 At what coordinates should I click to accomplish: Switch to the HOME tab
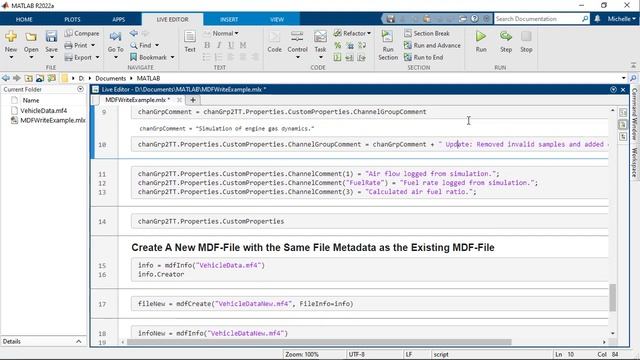tap(24, 19)
